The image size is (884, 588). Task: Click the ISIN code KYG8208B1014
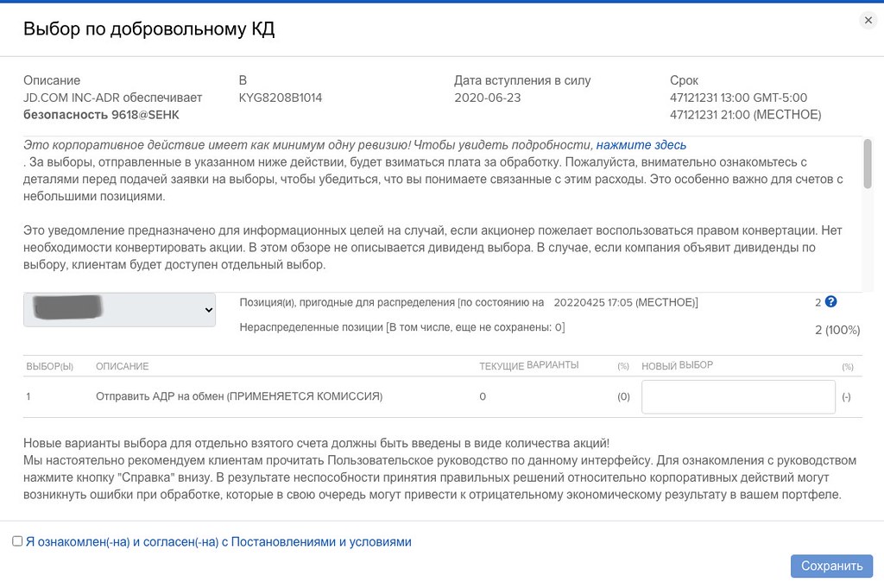tap(281, 98)
